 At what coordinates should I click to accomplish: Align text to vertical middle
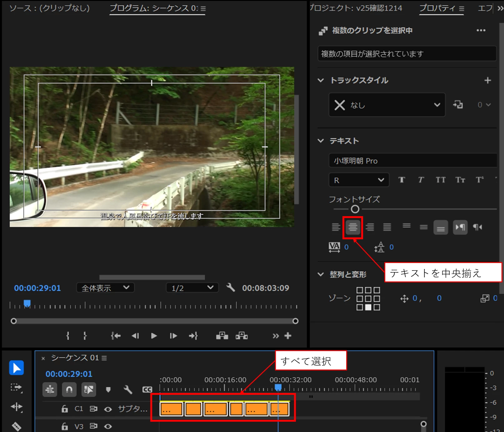pos(424,227)
